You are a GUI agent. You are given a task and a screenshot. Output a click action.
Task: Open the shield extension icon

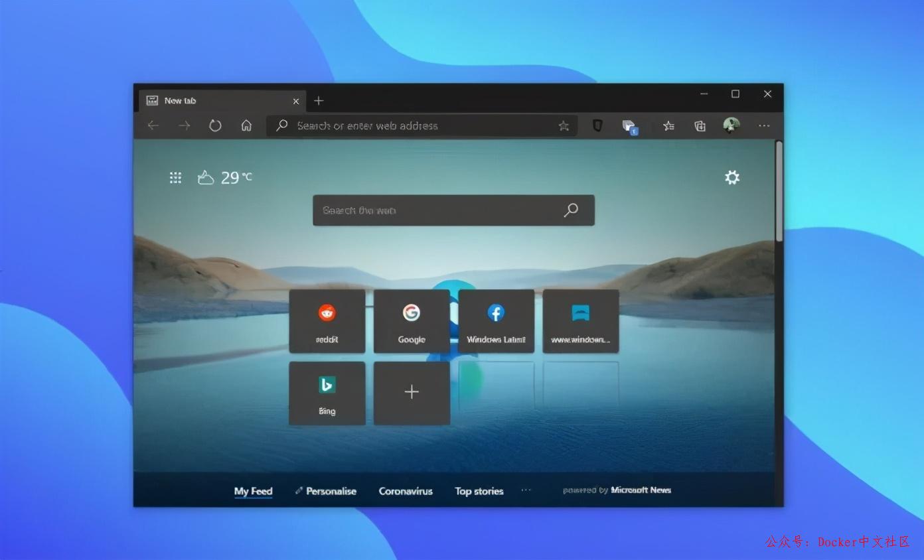(597, 125)
